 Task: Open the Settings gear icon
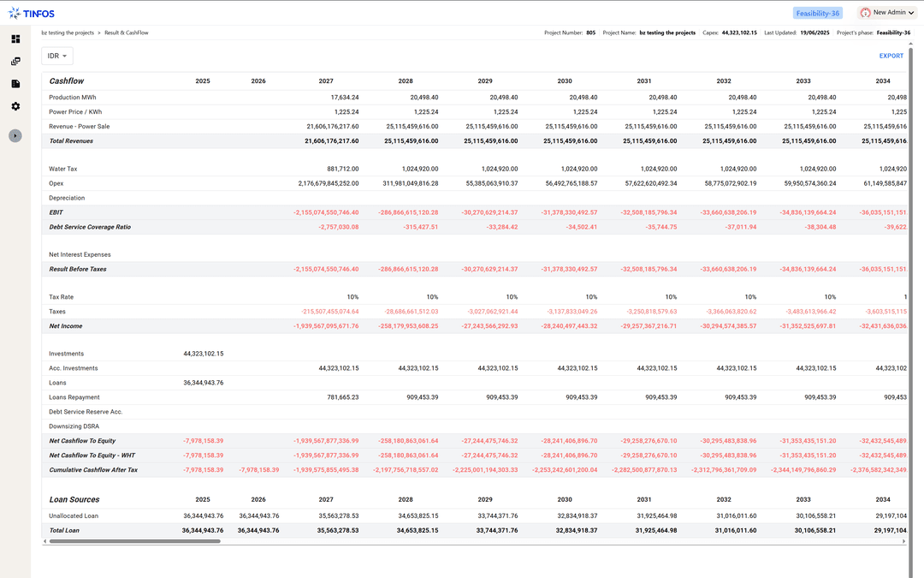point(15,106)
